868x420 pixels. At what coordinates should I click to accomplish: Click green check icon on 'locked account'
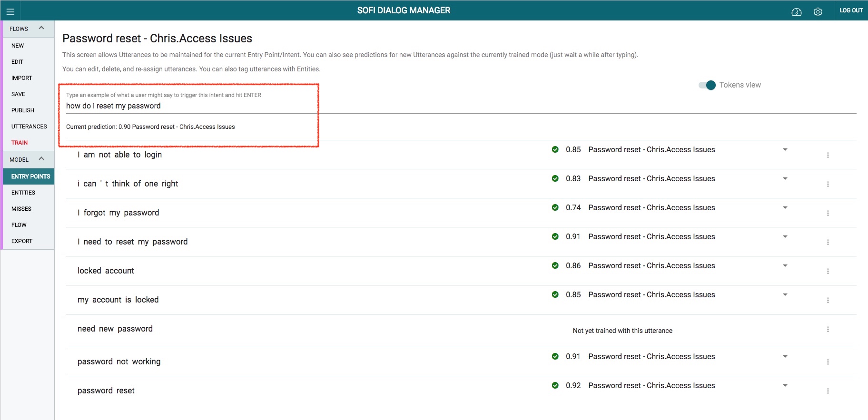pyautogui.click(x=555, y=265)
